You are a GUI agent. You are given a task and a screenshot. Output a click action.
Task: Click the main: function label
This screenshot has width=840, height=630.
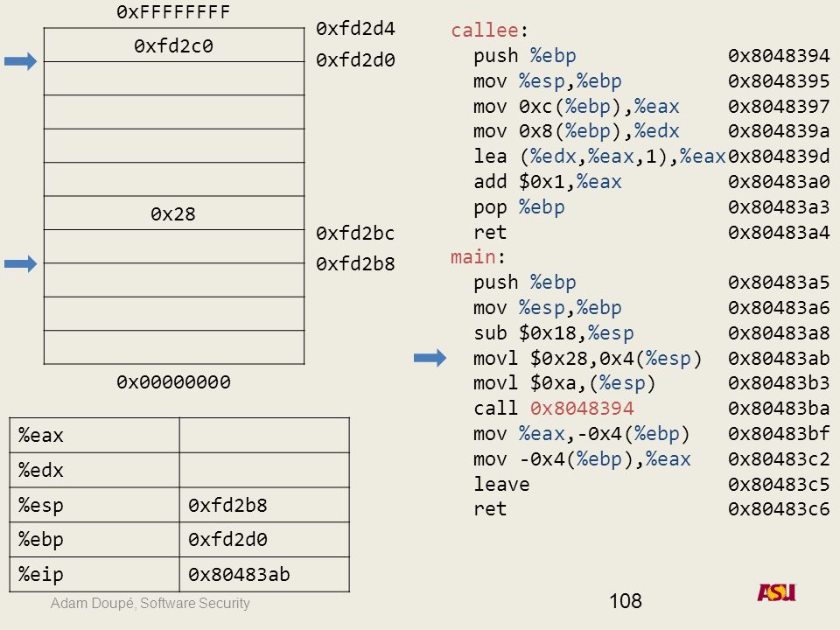pos(478,257)
